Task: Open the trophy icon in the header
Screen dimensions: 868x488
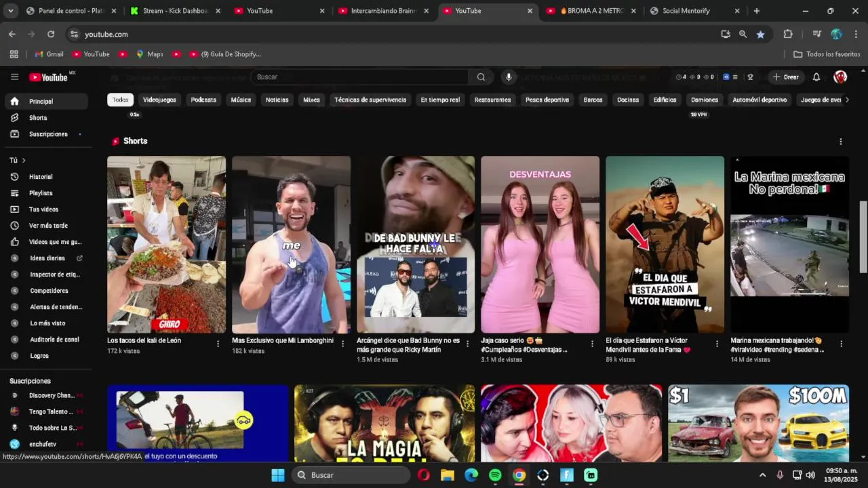Action: click(750, 77)
